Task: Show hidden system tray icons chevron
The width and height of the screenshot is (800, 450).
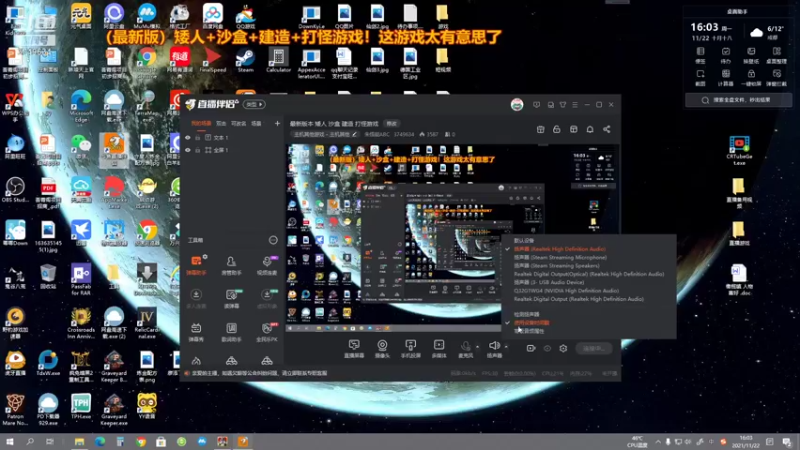Action: pyautogui.click(x=658, y=442)
